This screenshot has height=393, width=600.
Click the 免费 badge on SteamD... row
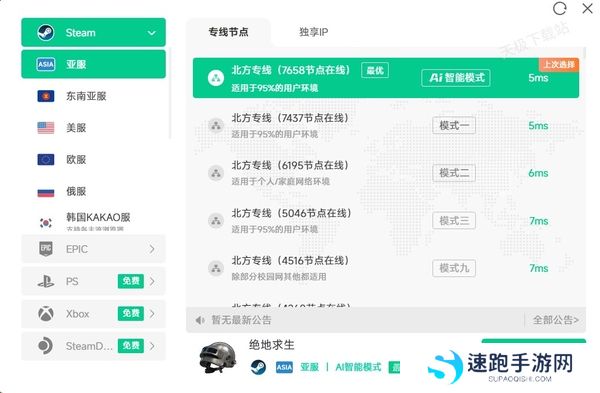[131, 346]
